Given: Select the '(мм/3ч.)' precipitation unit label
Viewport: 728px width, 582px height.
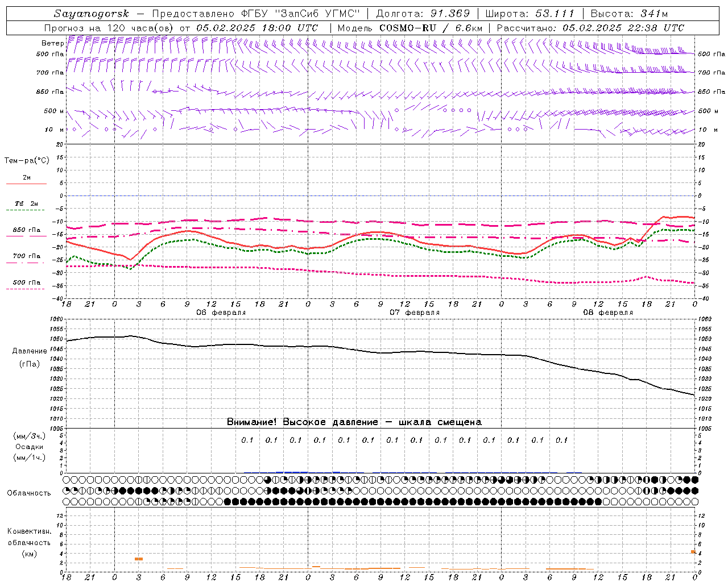Looking at the screenshot, I should point(30,436).
